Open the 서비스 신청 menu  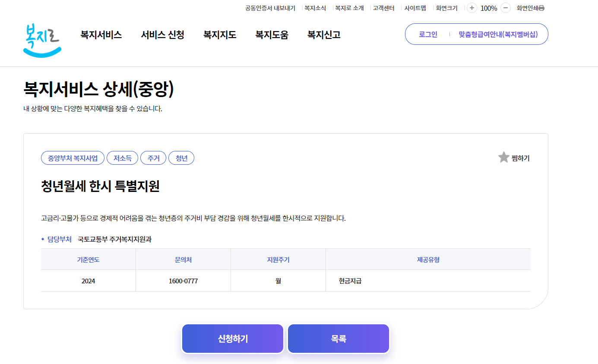162,35
